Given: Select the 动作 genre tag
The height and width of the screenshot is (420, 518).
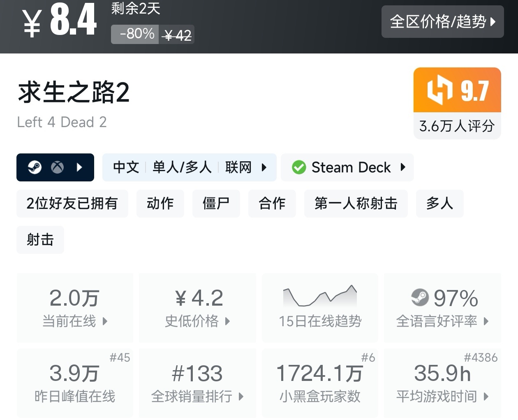Looking at the screenshot, I should tap(160, 204).
